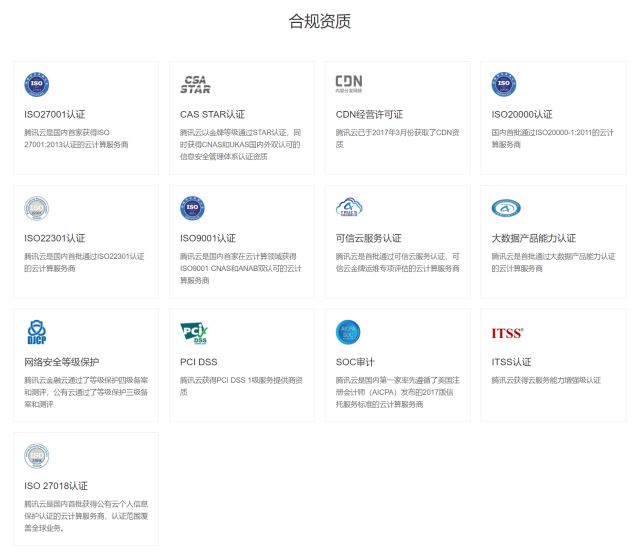Click the 合规资质 page heading
The height and width of the screenshot is (558, 640).
320,21
